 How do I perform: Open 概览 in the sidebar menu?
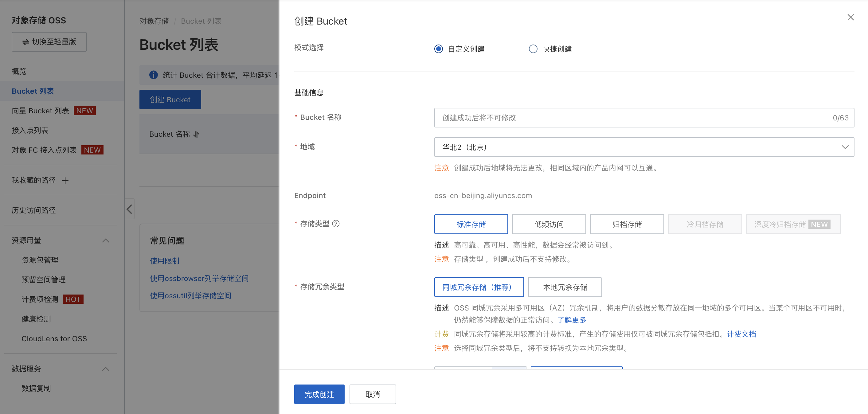click(19, 72)
